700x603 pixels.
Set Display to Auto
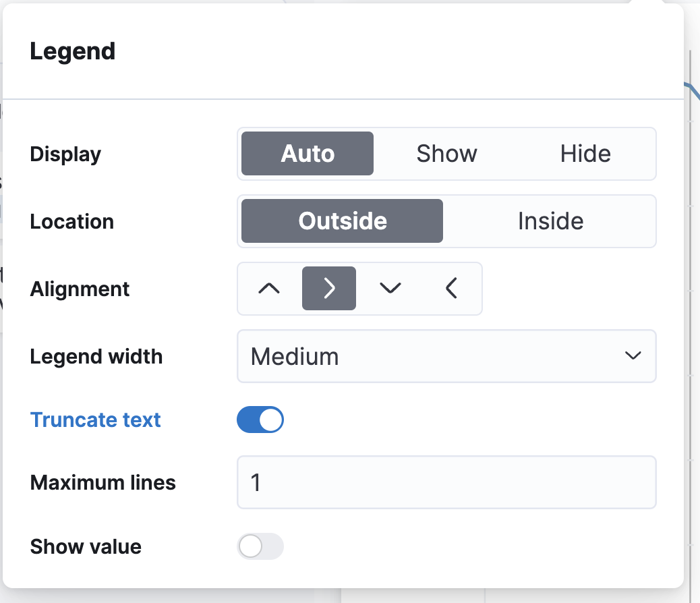tap(308, 154)
